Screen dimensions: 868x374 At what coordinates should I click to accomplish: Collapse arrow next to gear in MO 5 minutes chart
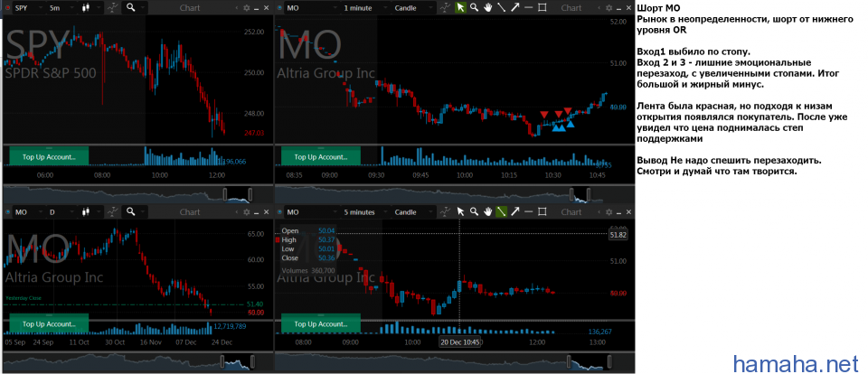pos(599,212)
